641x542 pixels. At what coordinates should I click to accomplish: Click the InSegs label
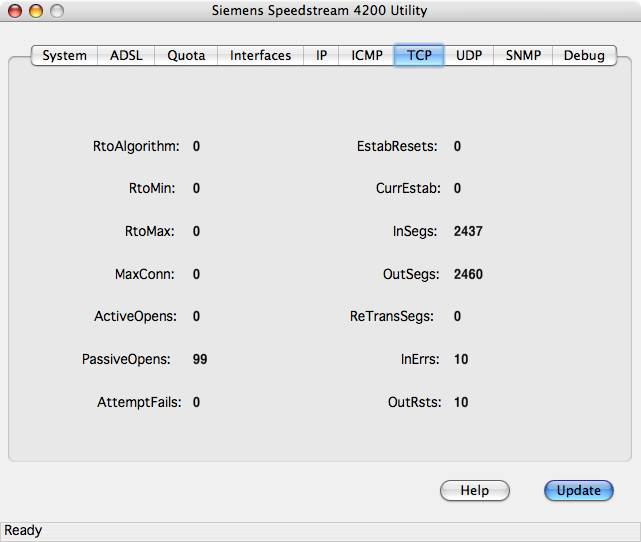(415, 231)
